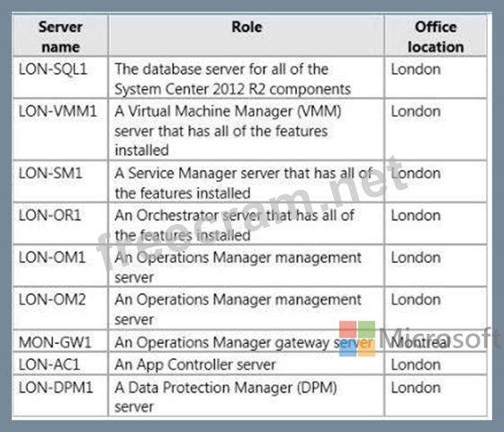The height and width of the screenshot is (432, 504).
Task: Click the Virtual Machine Manager role text
Action: [228, 130]
